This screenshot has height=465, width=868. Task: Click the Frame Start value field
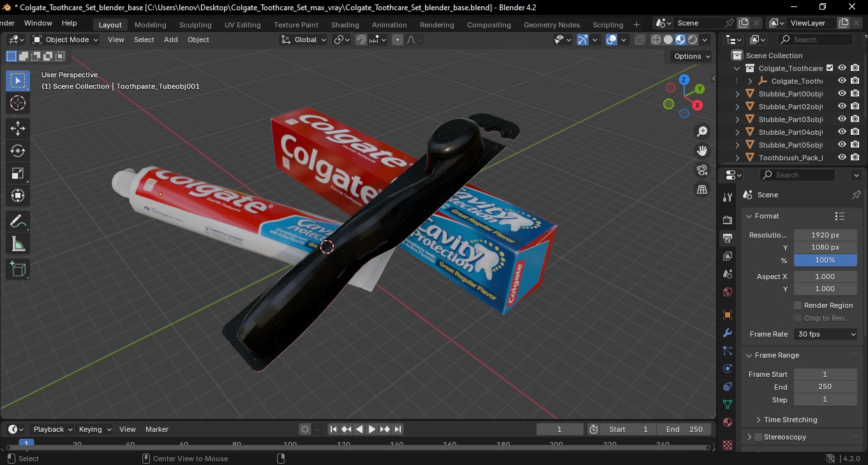[x=825, y=374]
